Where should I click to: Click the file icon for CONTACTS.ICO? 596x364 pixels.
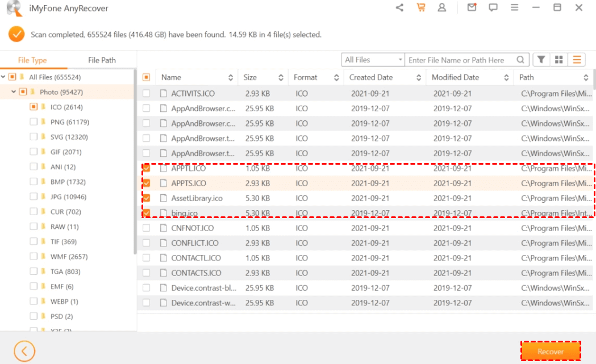tap(164, 273)
